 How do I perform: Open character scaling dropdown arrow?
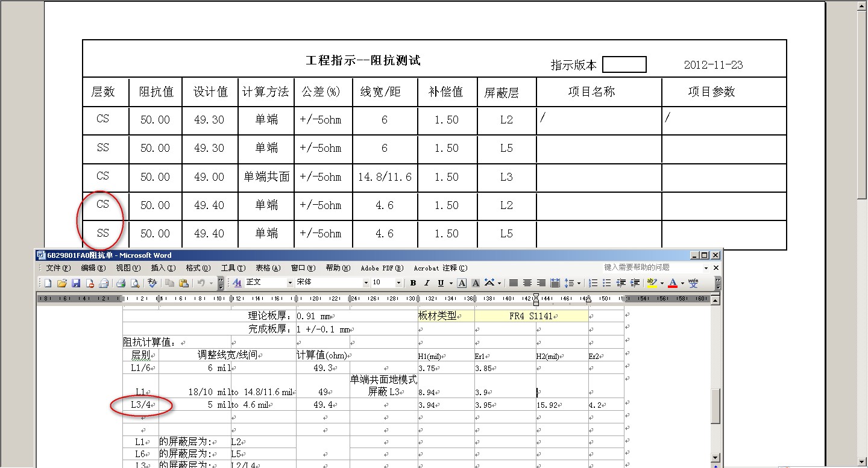499,282
